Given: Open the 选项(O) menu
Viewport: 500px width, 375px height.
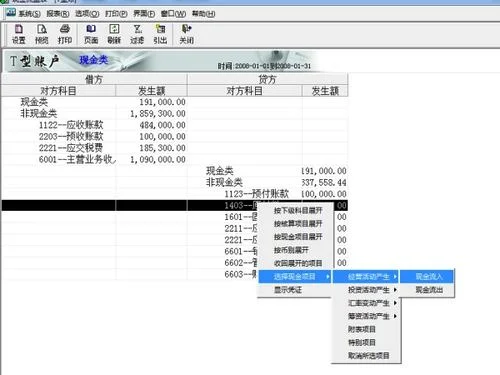Looking at the screenshot, I should point(87,14).
